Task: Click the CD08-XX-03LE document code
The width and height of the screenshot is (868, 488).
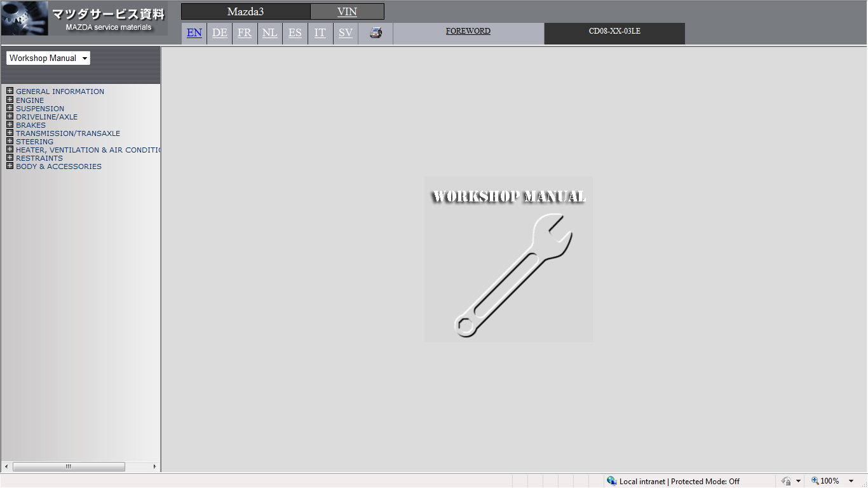Action: tap(614, 31)
